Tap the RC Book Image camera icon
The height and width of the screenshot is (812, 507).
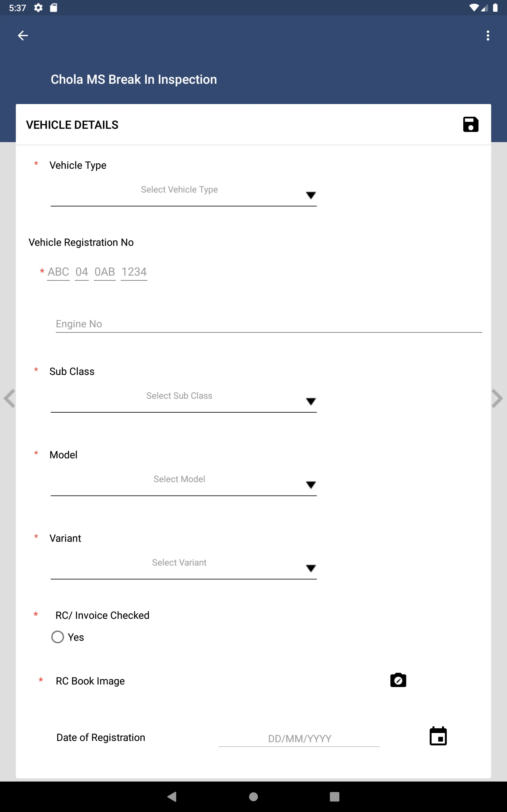[398, 680]
